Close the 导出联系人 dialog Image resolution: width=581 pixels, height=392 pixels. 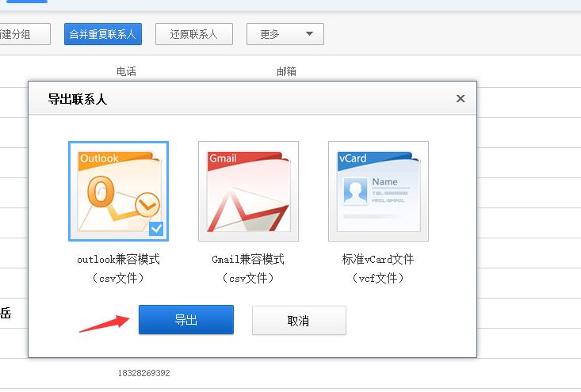(x=461, y=98)
